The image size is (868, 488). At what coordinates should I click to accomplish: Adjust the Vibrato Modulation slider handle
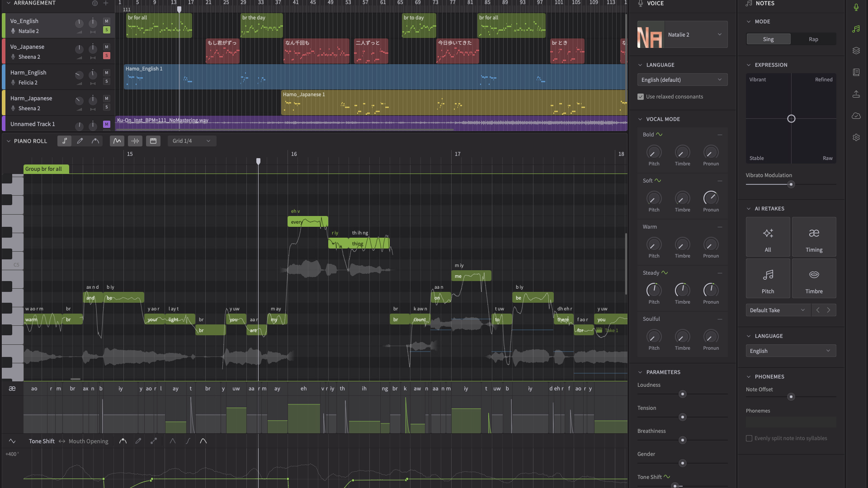coord(791,184)
